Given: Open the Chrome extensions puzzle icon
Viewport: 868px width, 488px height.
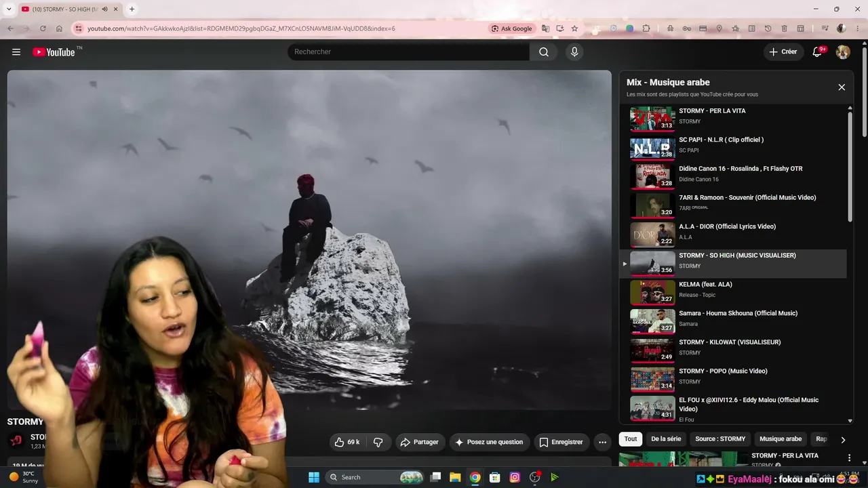Looking at the screenshot, I should point(646,28).
